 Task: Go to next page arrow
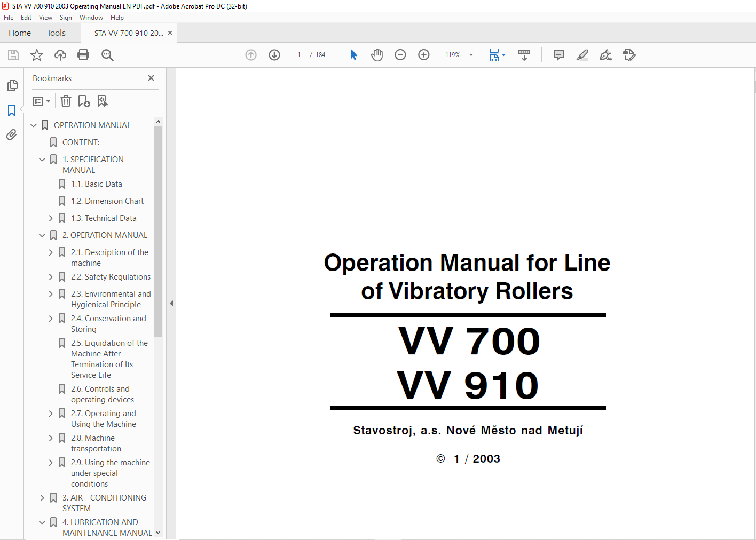coord(274,55)
